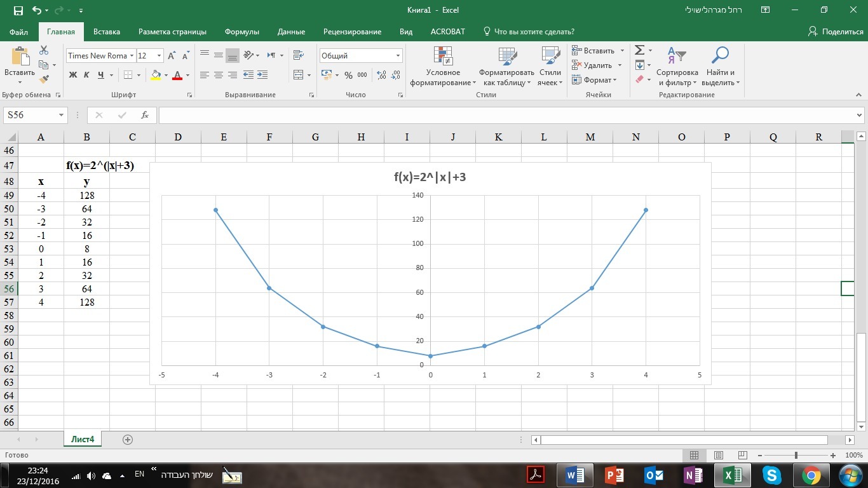868x488 pixels.
Task: Click the increase font size icon
Action: (172, 56)
